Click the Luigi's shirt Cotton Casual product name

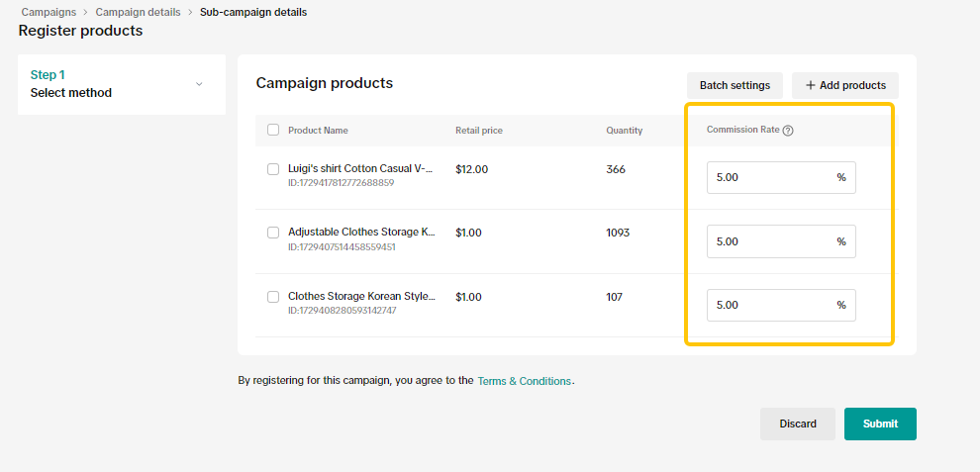[x=360, y=169]
